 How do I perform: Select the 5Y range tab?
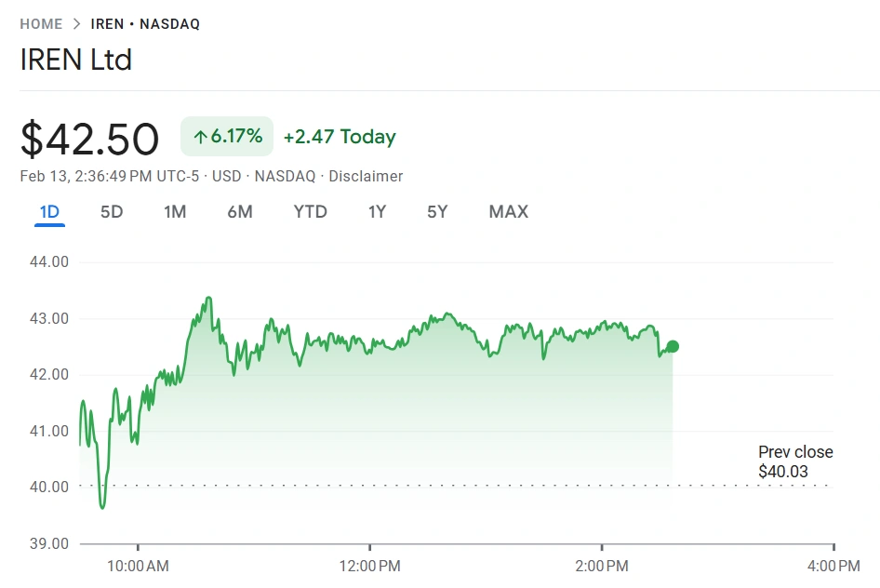[x=437, y=212]
